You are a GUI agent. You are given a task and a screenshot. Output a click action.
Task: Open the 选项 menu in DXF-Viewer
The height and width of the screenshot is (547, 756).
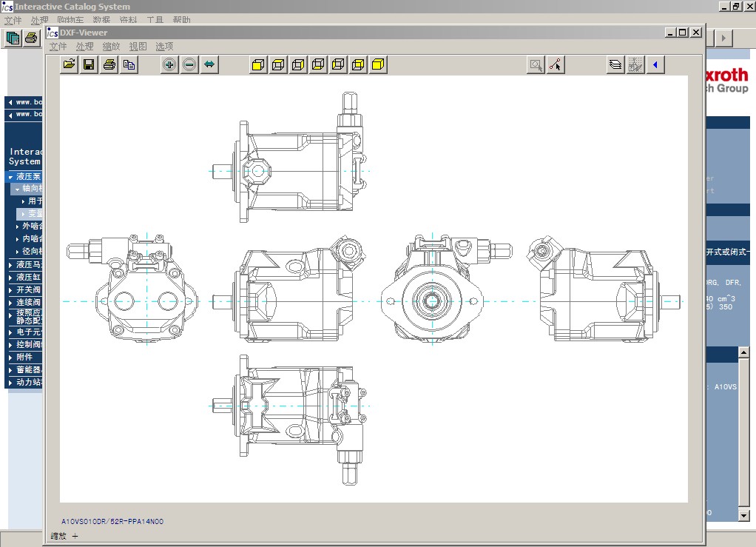[x=164, y=47]
